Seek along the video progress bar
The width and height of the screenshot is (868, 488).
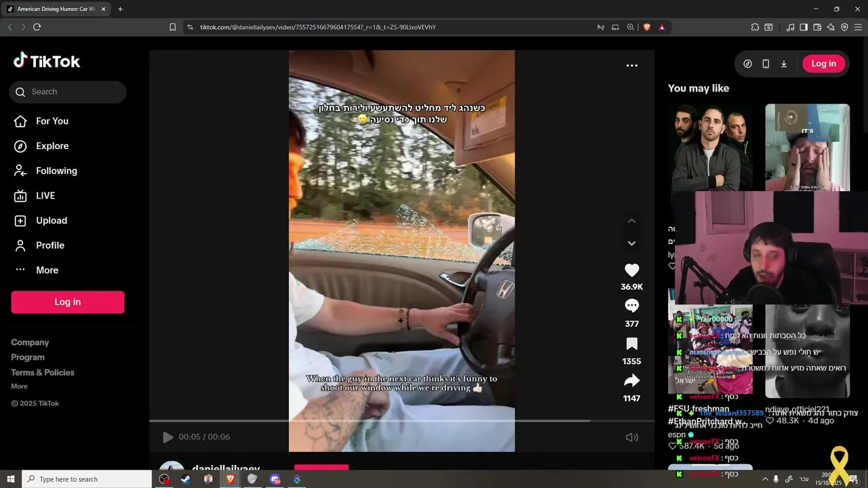point(401,421)
